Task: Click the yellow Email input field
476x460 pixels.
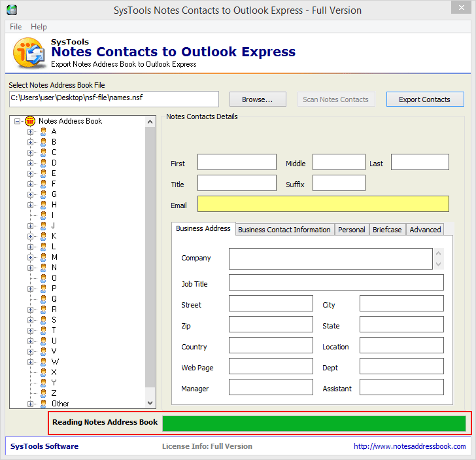Action: 323,204
